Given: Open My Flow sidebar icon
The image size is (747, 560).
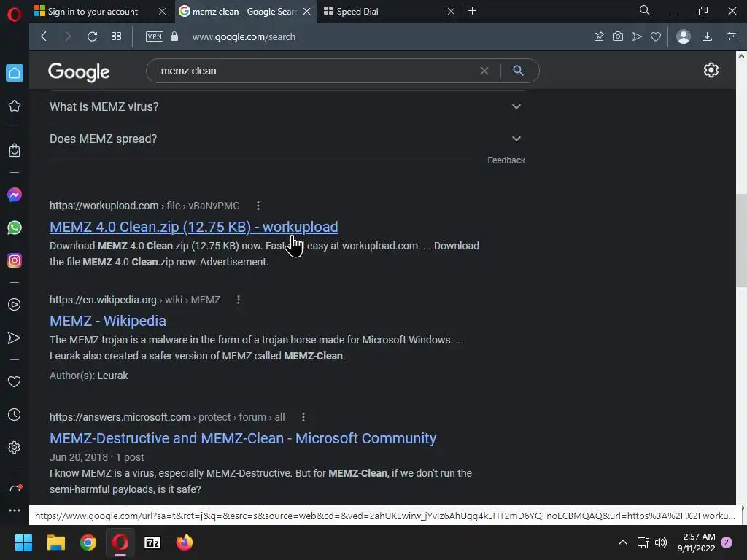Looking at the screenshot, I should [15, 338].
